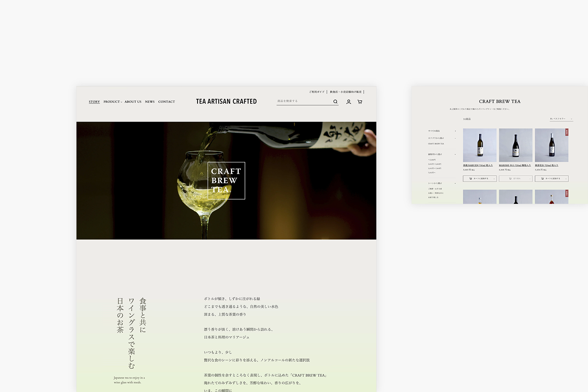Open the account icon in the header
588x392 pixels.
348,102
